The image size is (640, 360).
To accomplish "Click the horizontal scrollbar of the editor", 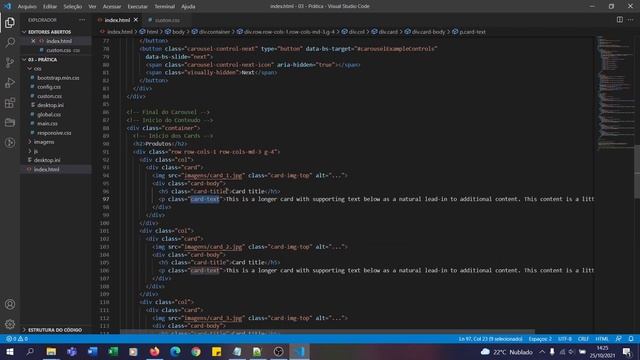I will 327,331.
